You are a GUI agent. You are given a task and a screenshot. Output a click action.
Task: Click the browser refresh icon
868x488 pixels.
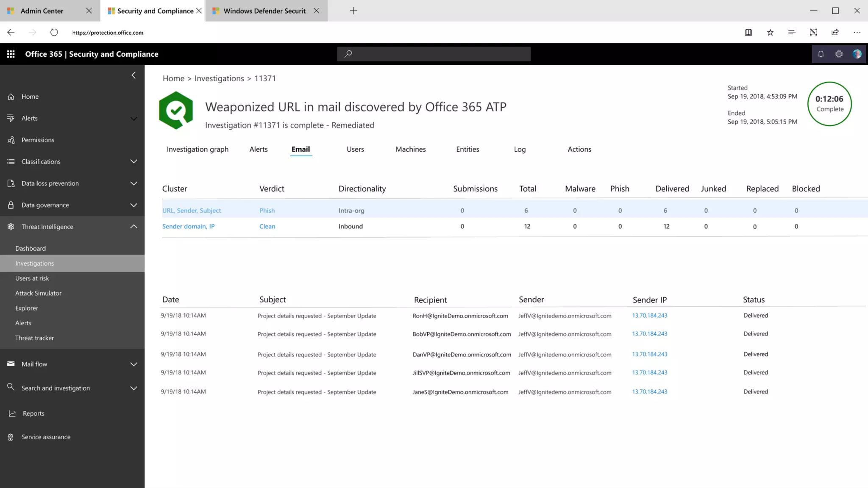(x=54, y=32)
